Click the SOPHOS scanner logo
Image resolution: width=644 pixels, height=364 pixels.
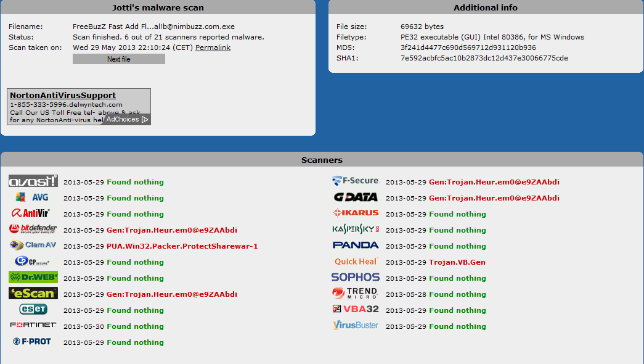pos(356,277)
